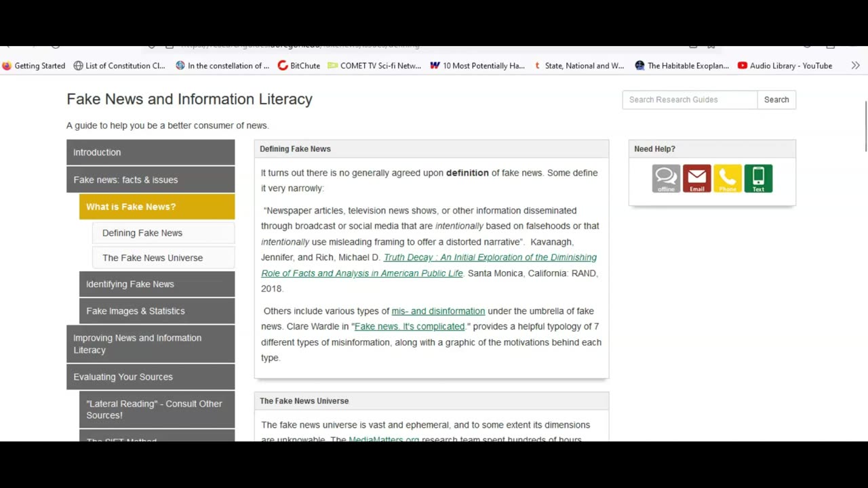Open 10 Most Potentially Habitable bookmark
This screenshot has height=488, width=868.
click(477, 66)
